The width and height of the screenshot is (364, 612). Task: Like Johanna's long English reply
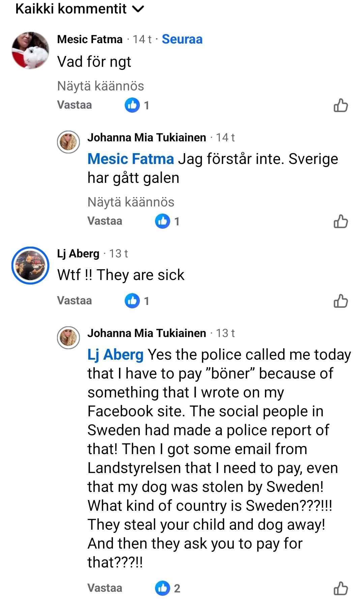[x=340, y=588]
